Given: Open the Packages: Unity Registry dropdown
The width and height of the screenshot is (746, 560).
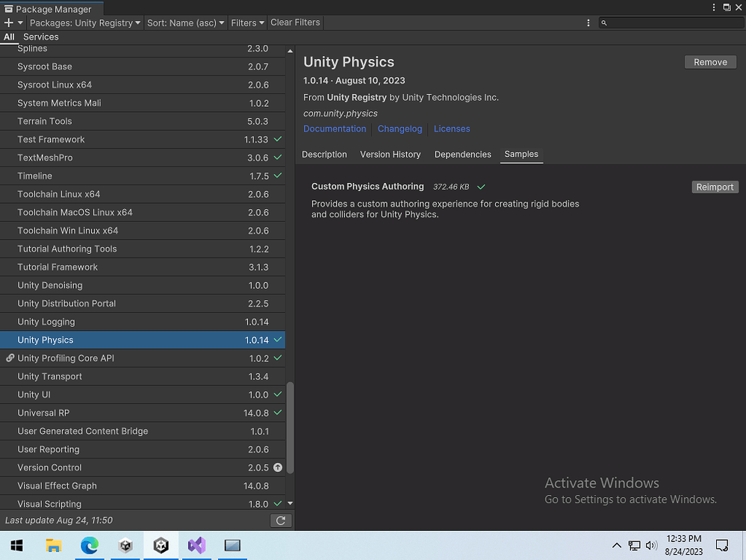Looking at the screenshot, I should pyautogui.click(x=84, y=23).
